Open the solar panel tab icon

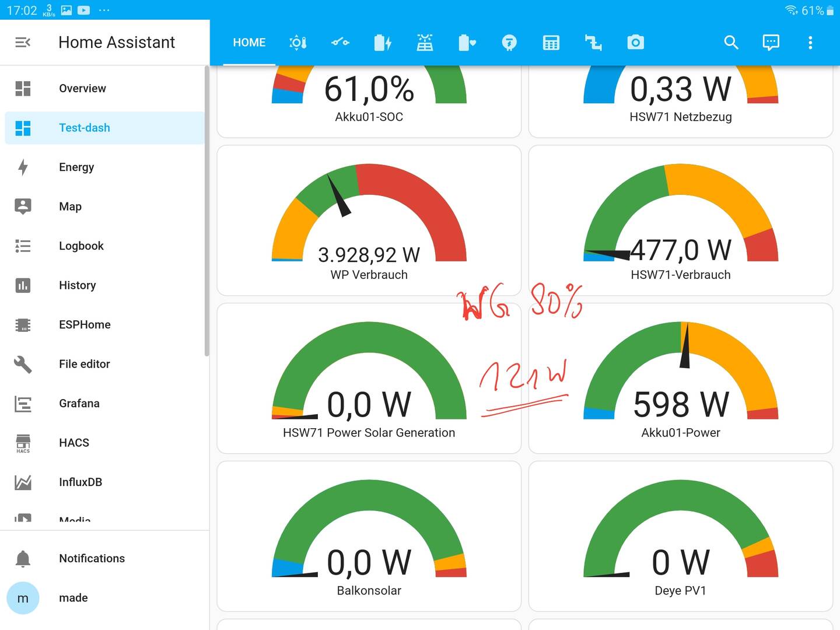coord(425,43)
